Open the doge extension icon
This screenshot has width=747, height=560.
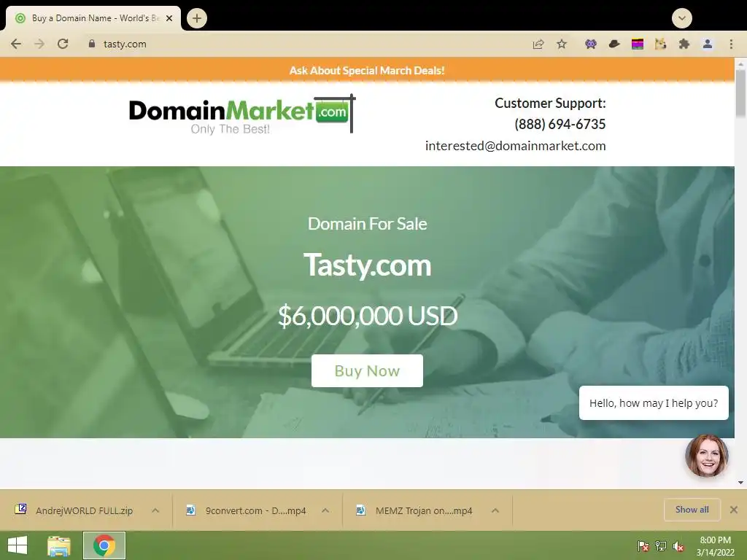tap(660, 44)
